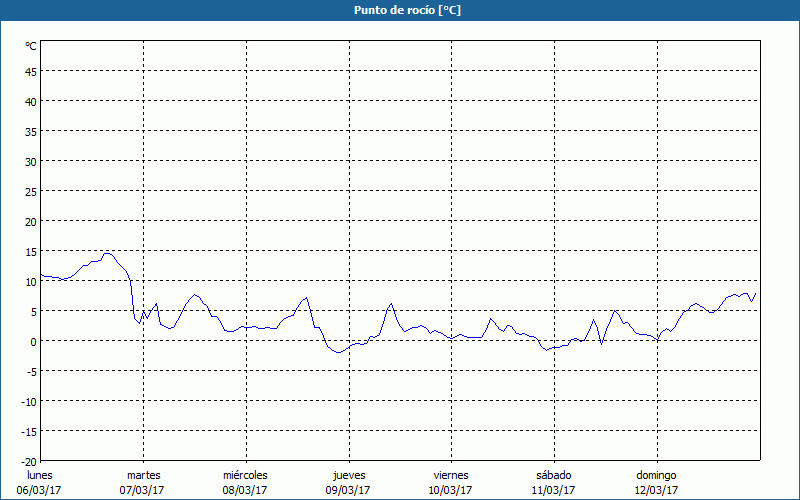Click the blue line's highest peak on Monday
800x500 pixels.
107,253
